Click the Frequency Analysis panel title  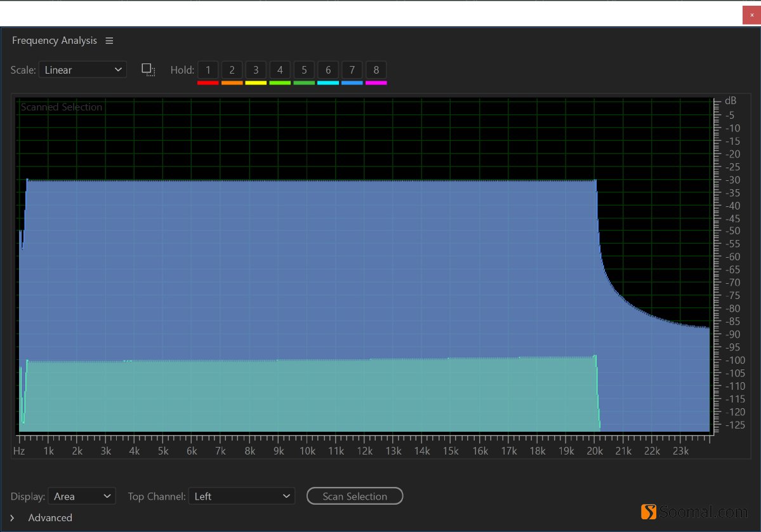point(55,41)
